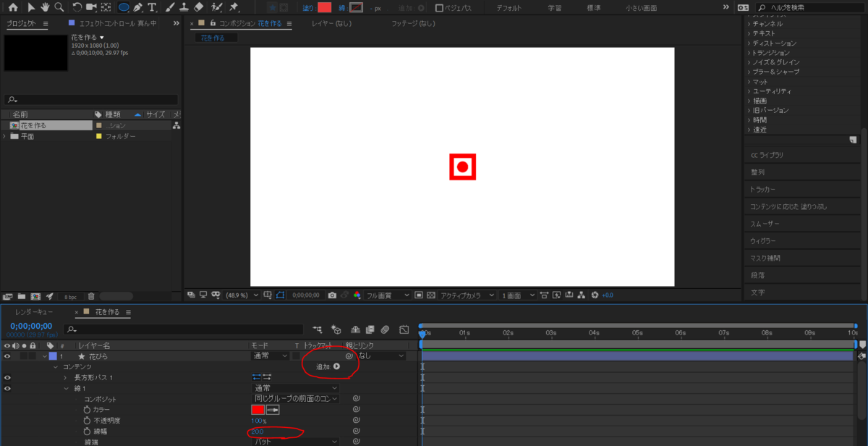The width and height of the screenshot is (868, 446).
Task: Select the Pan Behind anchor point tool
Action: tap(106, 7)
